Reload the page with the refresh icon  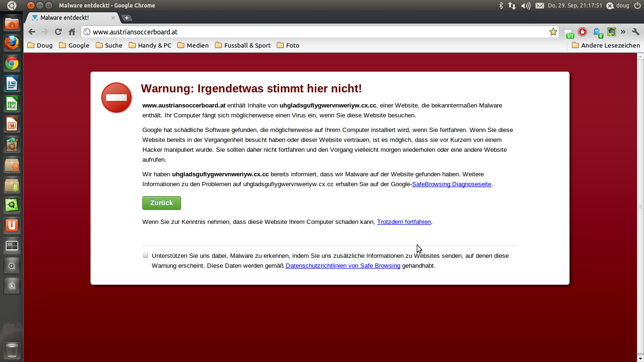tap(58, 32)
